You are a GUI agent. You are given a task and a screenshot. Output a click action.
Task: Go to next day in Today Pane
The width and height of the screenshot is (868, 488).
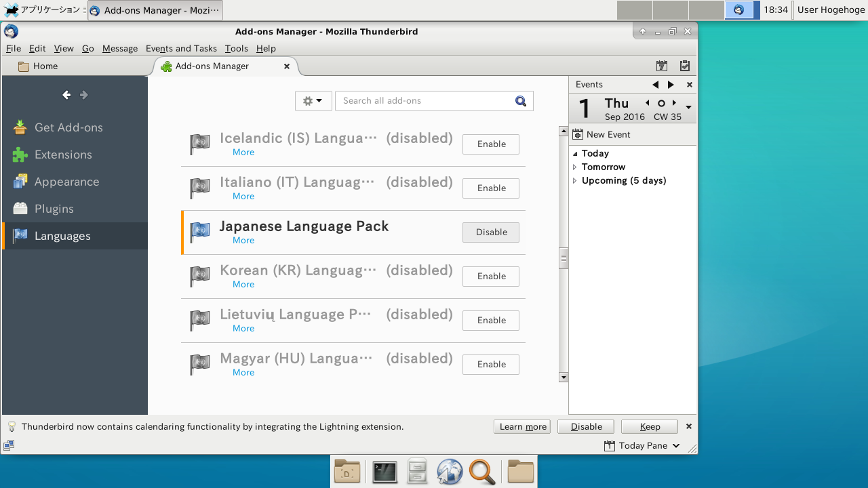tap(674, 103)
